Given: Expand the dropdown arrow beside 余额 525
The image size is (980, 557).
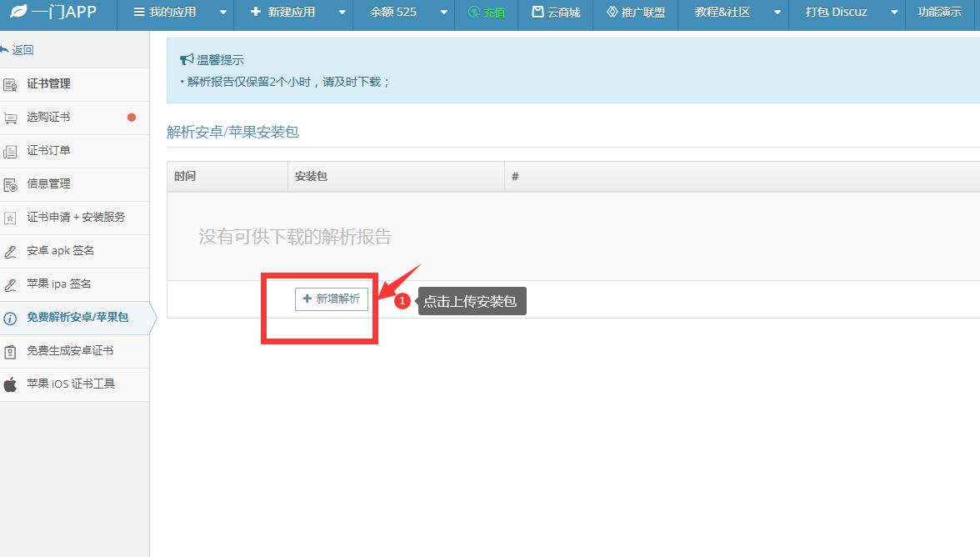Looking at the screenshot, I should (x=443, y=13).
